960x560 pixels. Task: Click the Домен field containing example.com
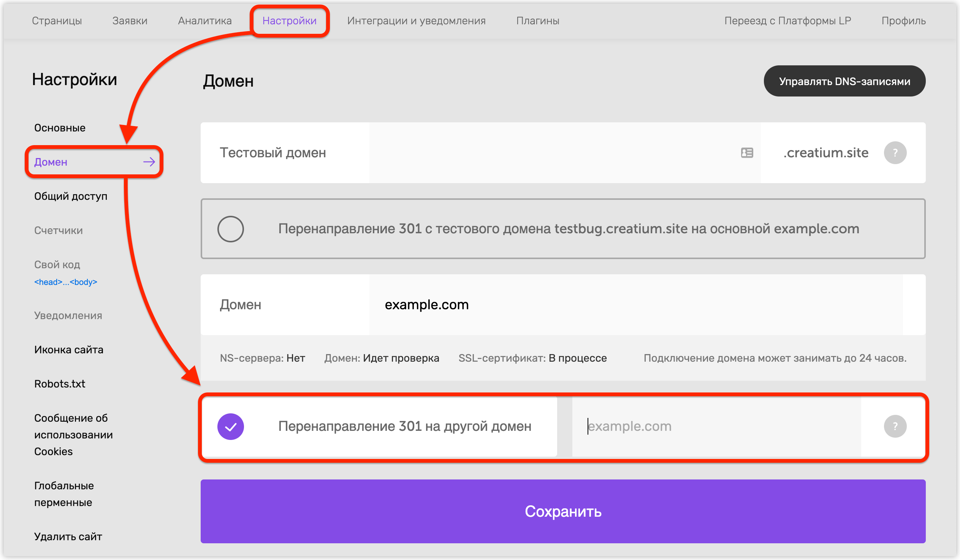point(636,305)
